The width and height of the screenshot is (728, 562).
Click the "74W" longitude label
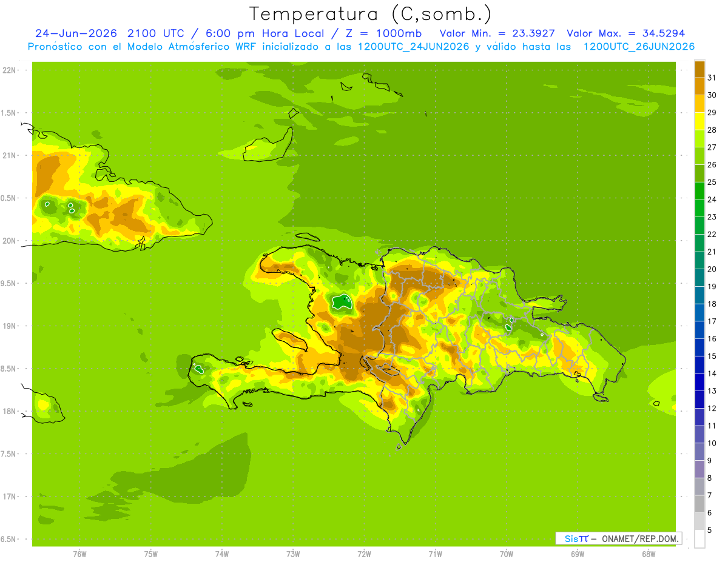pyautogui.click(x=222, y=554)
